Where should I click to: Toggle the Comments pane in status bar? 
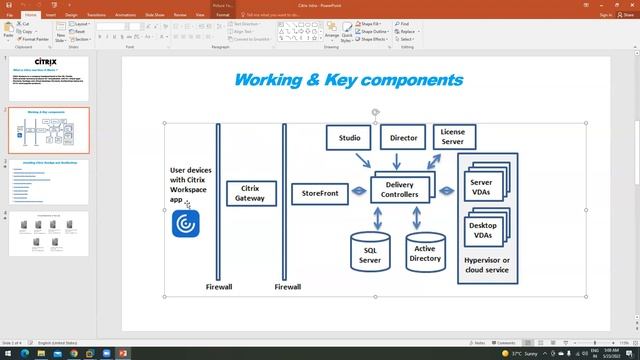[503, 343]
